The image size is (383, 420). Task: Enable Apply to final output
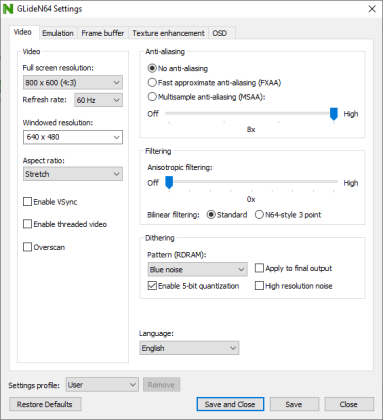click(x=259, y=268)
